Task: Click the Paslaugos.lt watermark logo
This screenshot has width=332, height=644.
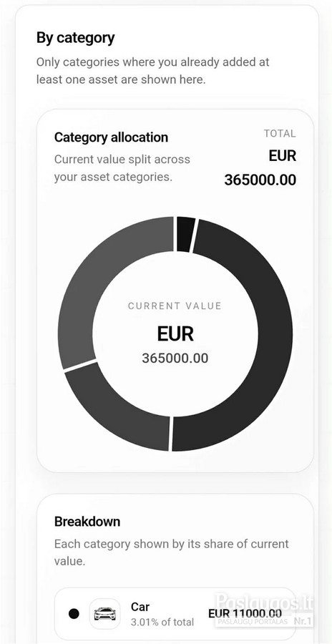Action: (x=264, y=602)
